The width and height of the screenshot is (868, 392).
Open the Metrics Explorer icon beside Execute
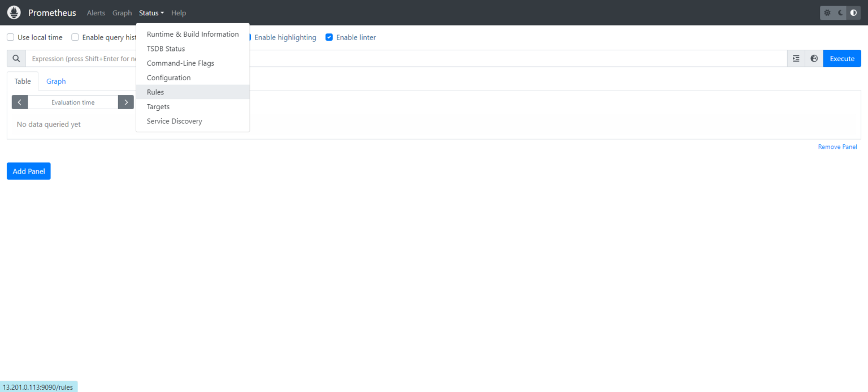(796, 58)
